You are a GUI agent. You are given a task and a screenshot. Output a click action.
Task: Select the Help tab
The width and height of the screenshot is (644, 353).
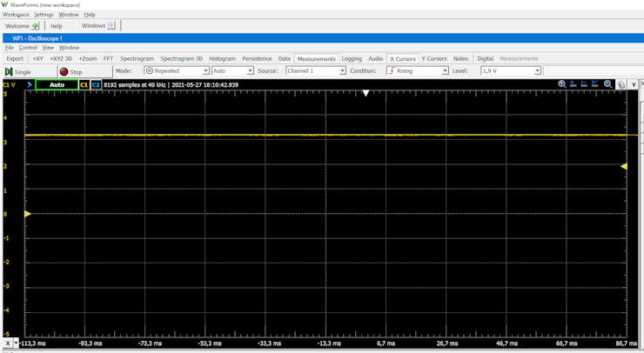(x=56, y=26)
